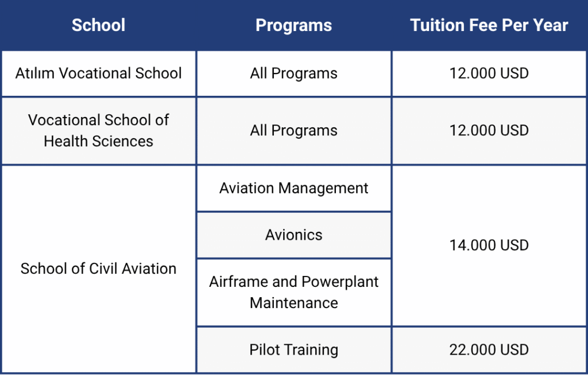Click the tuition fee listed for Pilot Training
This screenshot has height=381, width=588.
[x=489, y=349]
